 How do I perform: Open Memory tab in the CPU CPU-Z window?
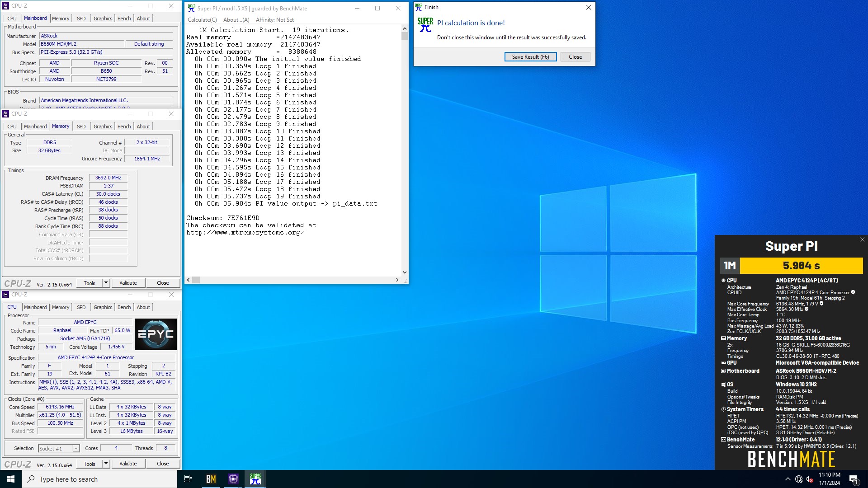[61, 307]
